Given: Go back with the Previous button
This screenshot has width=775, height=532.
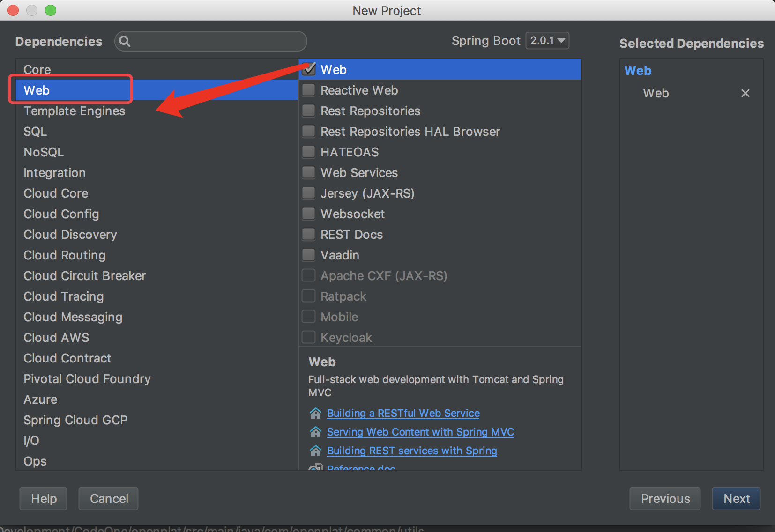Looking at the screenshot, I should 665,498.
